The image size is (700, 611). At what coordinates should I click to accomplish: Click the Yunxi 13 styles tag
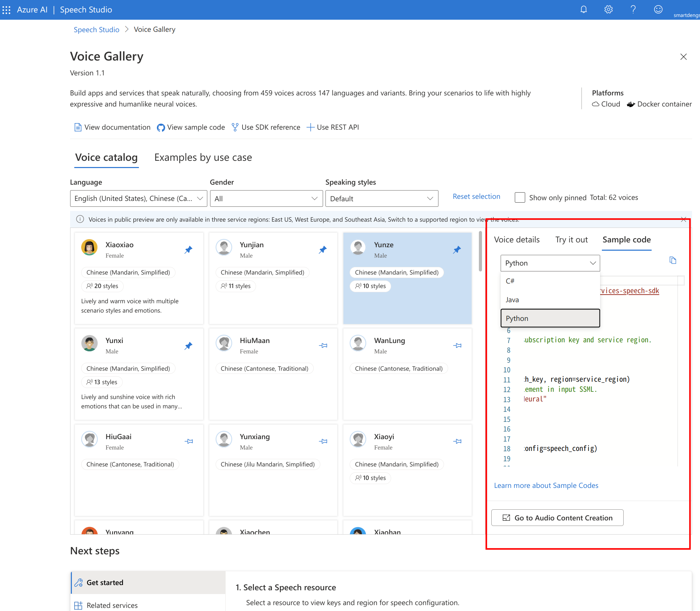pos(102,382)
